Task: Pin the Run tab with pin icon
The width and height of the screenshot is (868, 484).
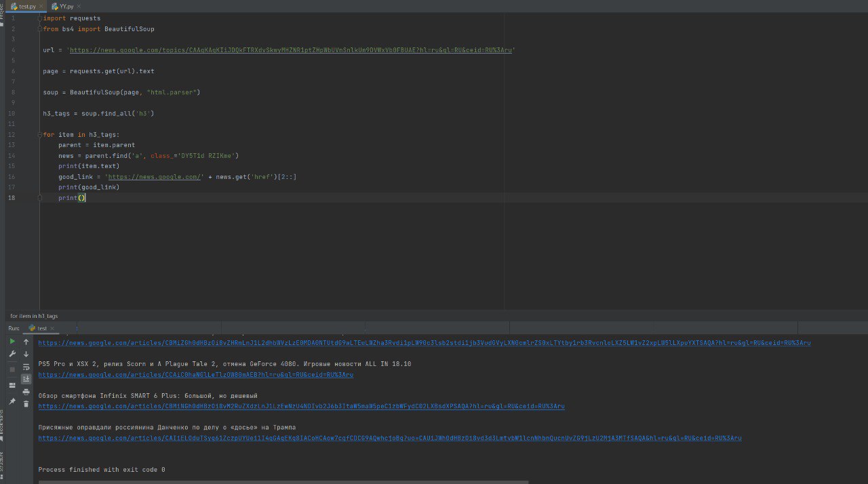Action: tap(12, 401)
